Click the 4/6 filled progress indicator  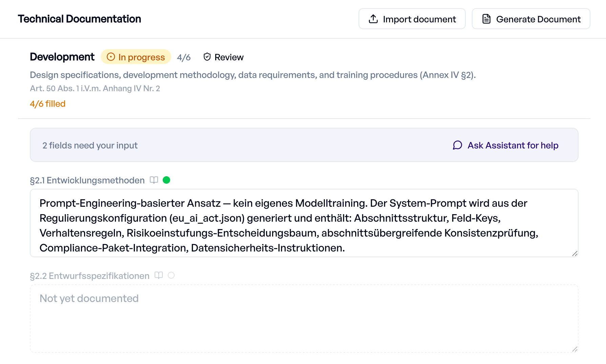(x=47, y=104)
